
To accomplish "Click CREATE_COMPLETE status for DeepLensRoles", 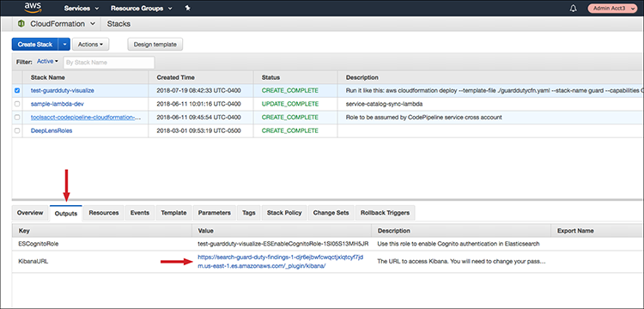I will [x=290, y=130].
